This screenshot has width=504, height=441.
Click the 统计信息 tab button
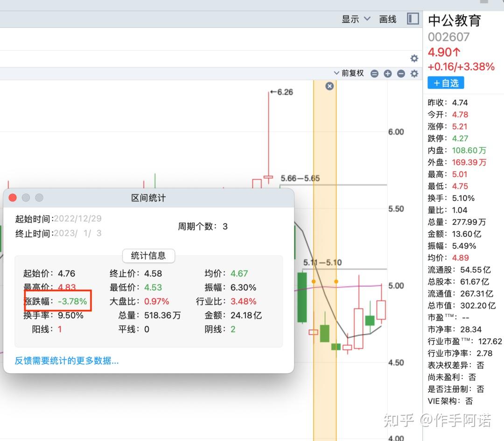point(148,255)
